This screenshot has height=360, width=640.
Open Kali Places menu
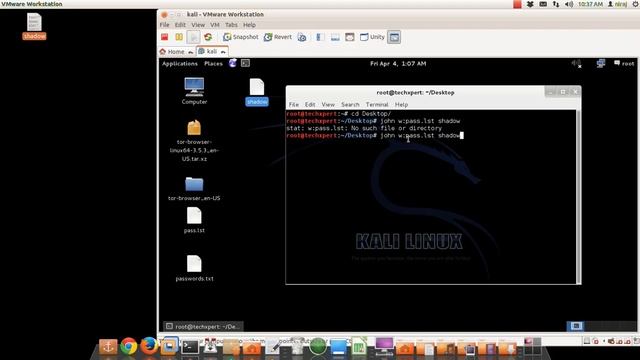coord(213,64)
